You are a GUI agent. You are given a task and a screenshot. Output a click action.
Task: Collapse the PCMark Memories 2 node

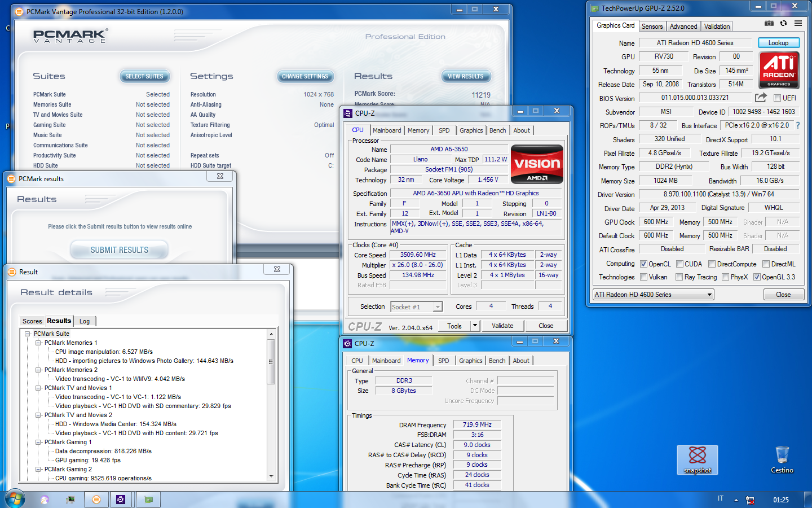pyautogui.click(x=38, y=370)
